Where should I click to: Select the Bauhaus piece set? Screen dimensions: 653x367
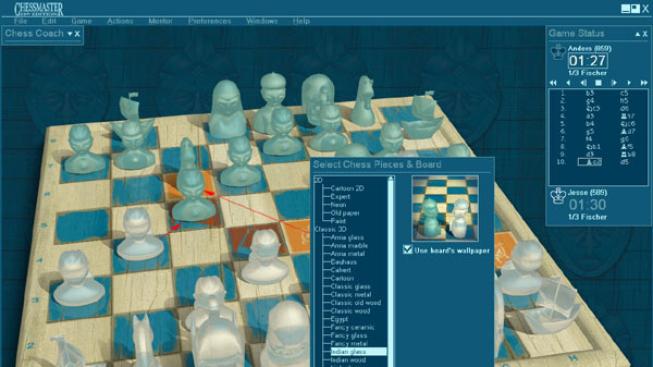[x=343, y=262]
